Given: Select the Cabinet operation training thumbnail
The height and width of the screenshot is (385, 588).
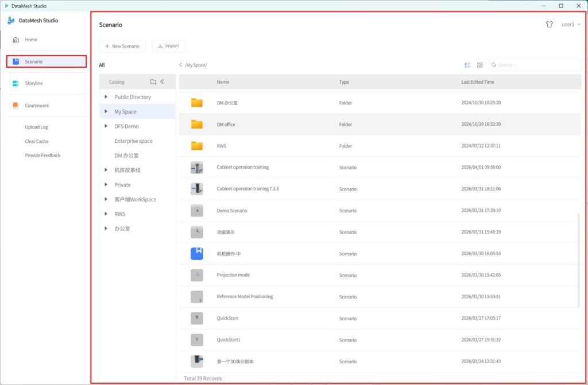Looking at the screenshot, I should (197, 168).
